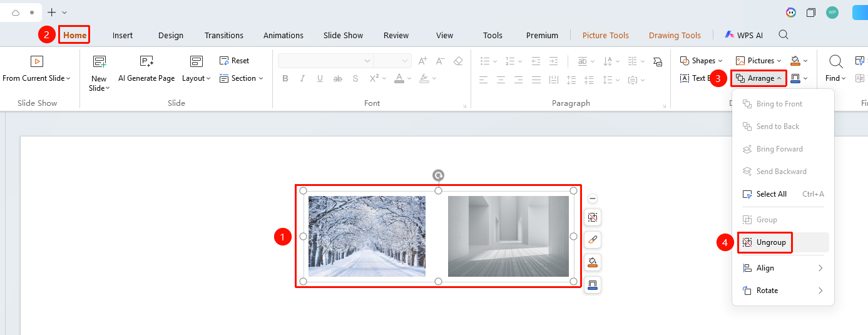Set Justify paragraph alignment
Viewport: 868px width, 335px height.
point(536,80)
